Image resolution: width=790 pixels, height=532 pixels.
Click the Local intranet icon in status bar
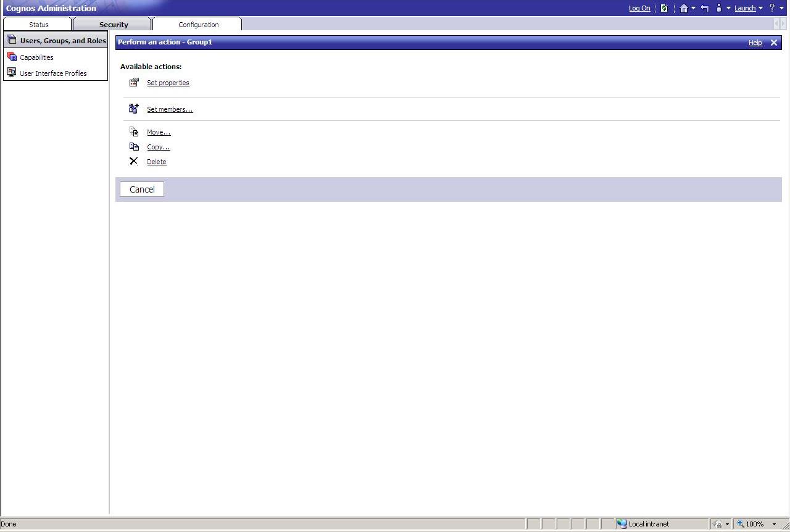pos(622,524)
